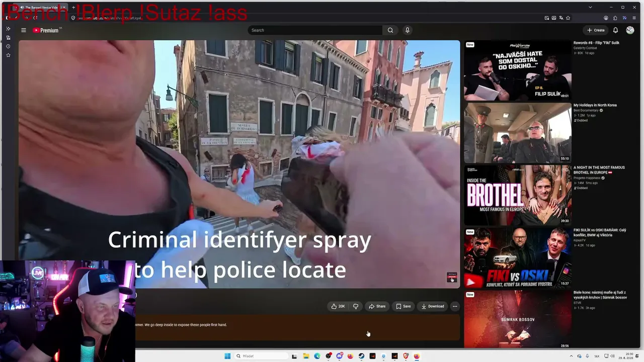Viewport: 644px width, 362px height.
Task: Click title 'Biele kone: nástroj mafie'
Action: click(600, 295)
